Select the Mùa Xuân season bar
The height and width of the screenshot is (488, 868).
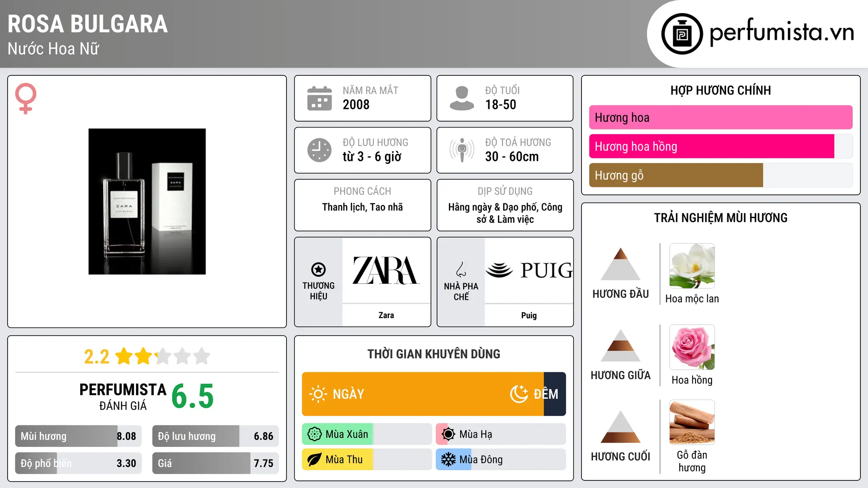[367, 434]
